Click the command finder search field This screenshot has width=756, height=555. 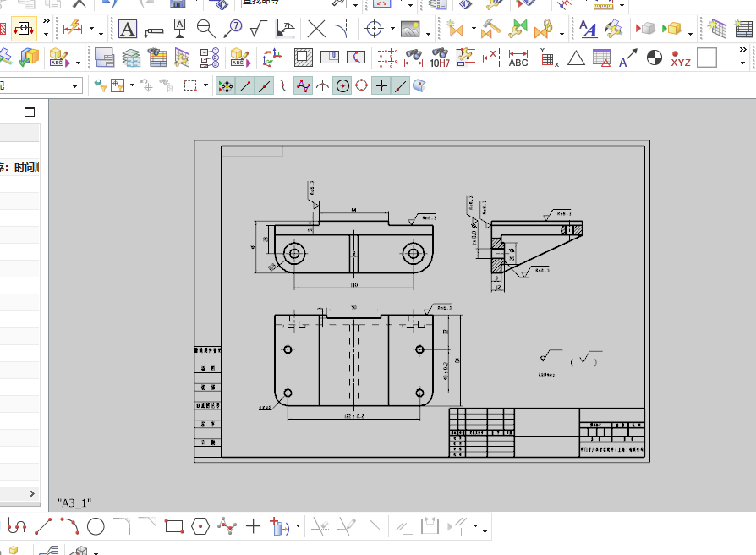pyautogui.click(x=294, y=3)
